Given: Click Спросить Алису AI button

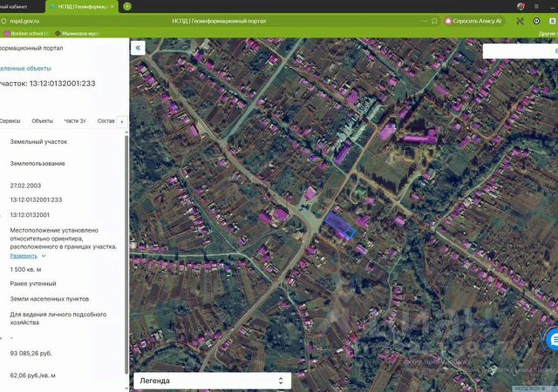Looking at the screenshot, I should [474, 22].
